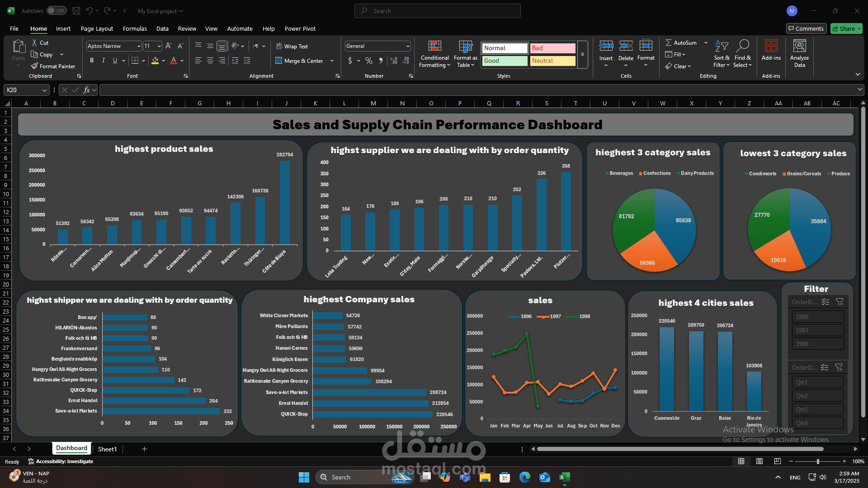
Task: Switch to the Insert tab
Action: pyautogui.click(x=63, y=28)
